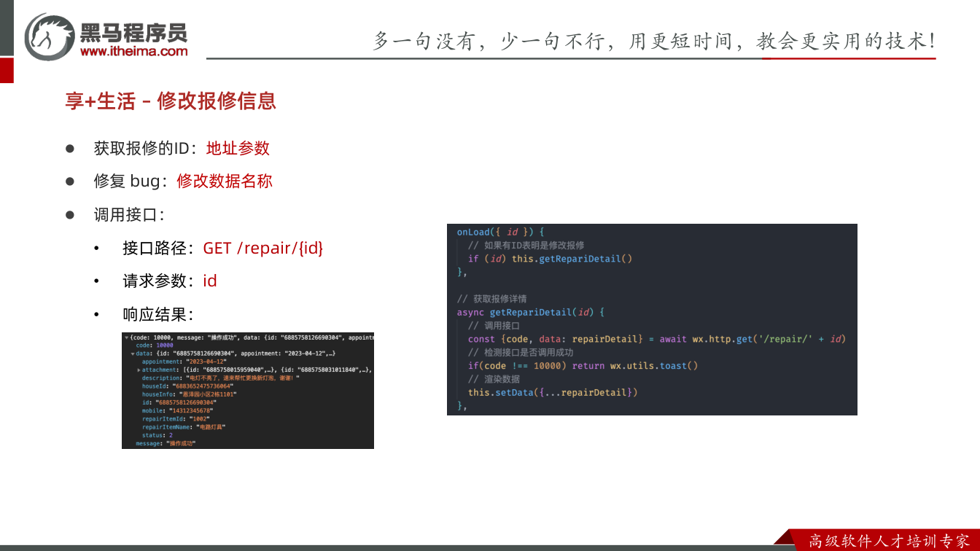Collapse the top-level response object arrow
The height and width of the screenshot is (551, 980).
click(126, 337)
